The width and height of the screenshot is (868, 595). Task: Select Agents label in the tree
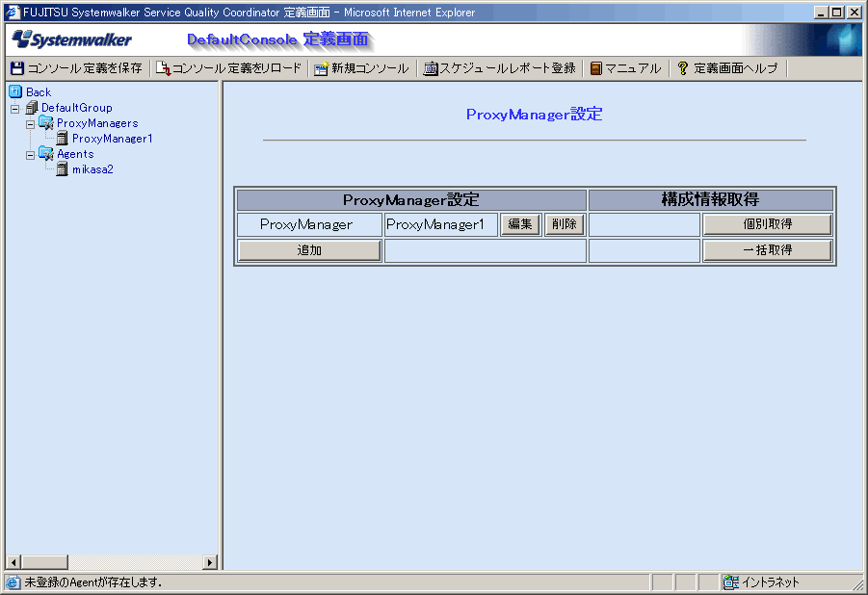tap(75, 154)
